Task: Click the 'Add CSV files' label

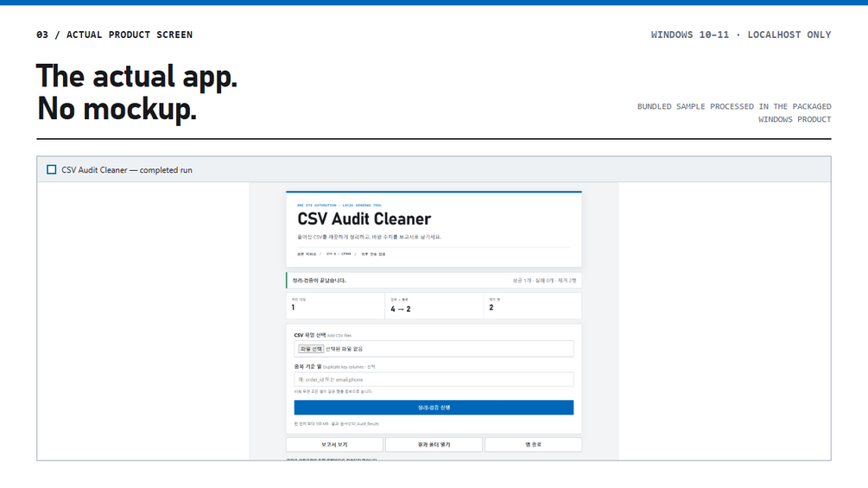Action: click(339, 335)
